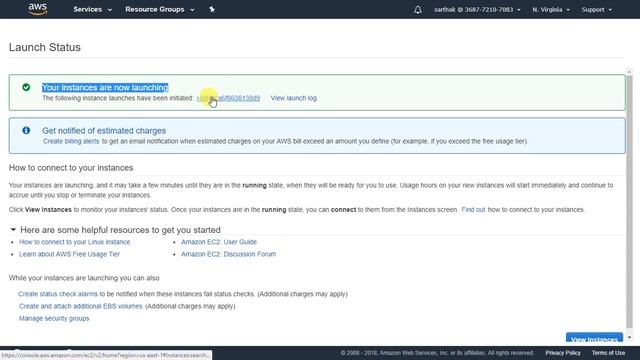Open Create status check alarms link
The width and height of the screenshot is (640, 360).
pos(58,294)
